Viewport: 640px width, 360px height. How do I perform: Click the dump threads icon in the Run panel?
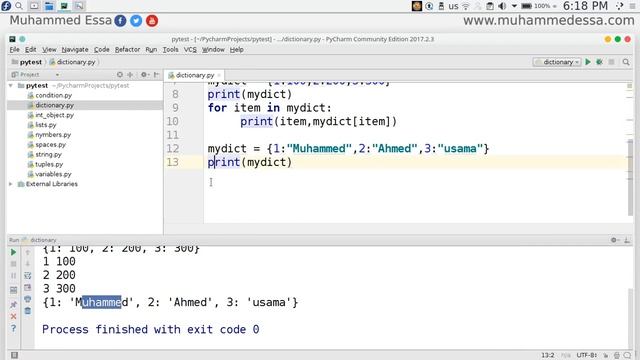pyautogui.click(x=13, y=290)
